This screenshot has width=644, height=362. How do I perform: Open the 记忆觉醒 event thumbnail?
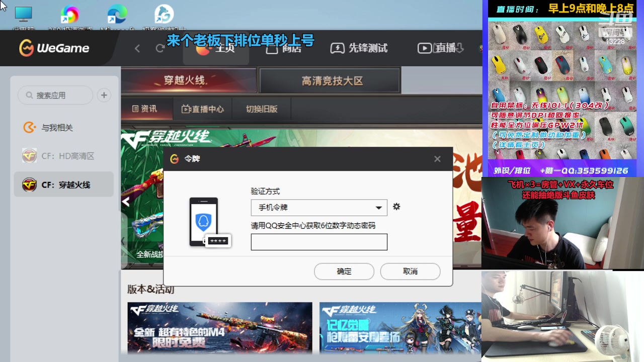(400, 327)
